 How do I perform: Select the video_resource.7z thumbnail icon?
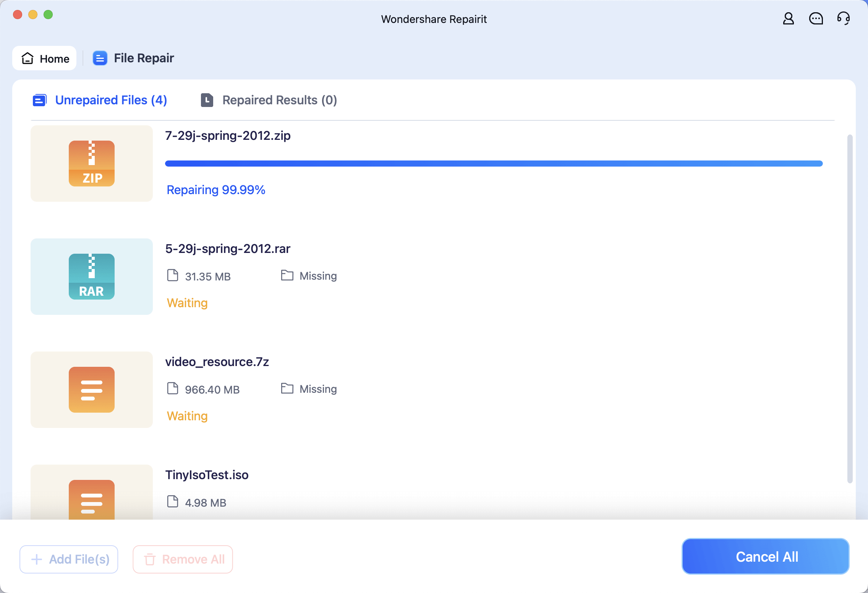[92, 390]
